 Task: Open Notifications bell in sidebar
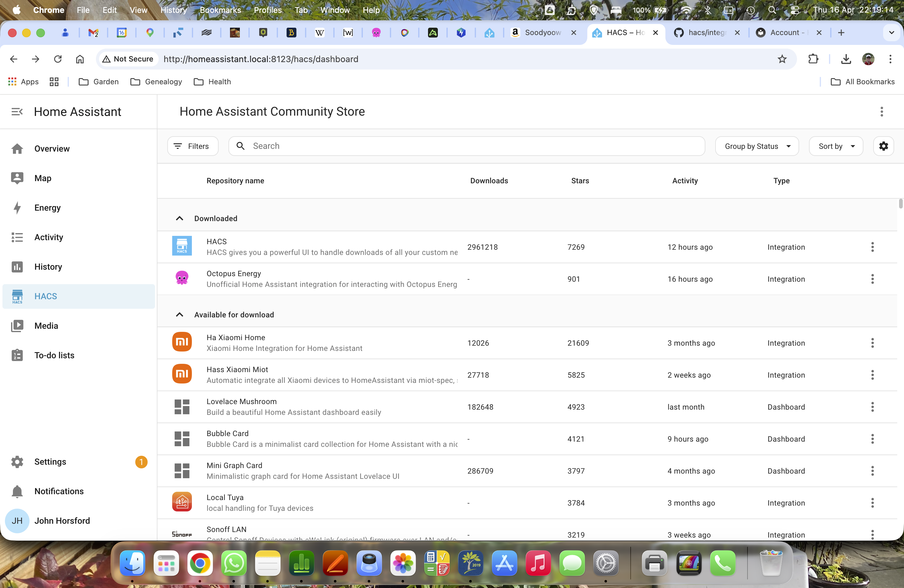tap(17, 491)
